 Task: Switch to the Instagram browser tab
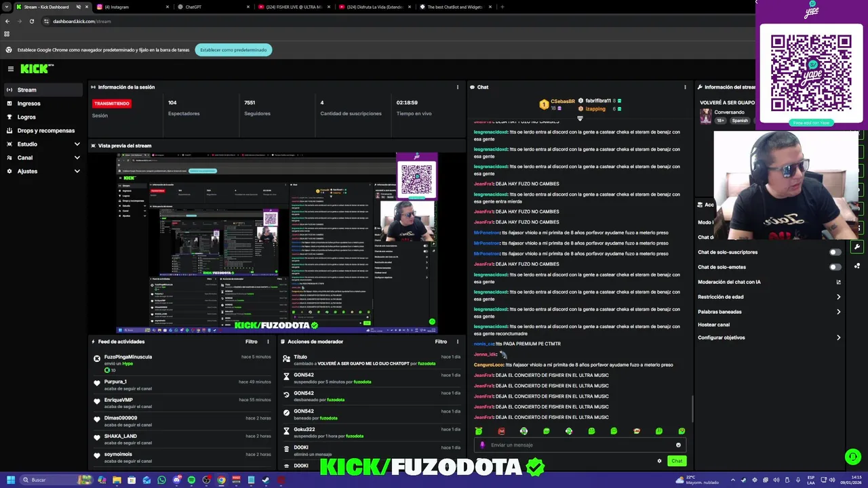(132, 7)
